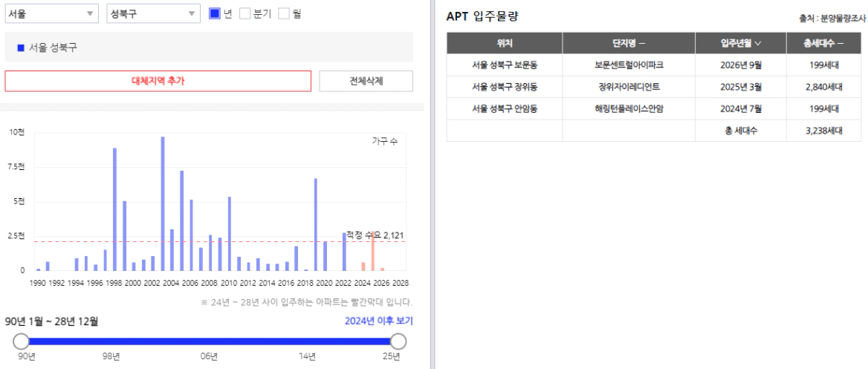Viewport: 868px width, 369px height.
Task: Check the 월 monthly checkbox
Action: (284, 13)
